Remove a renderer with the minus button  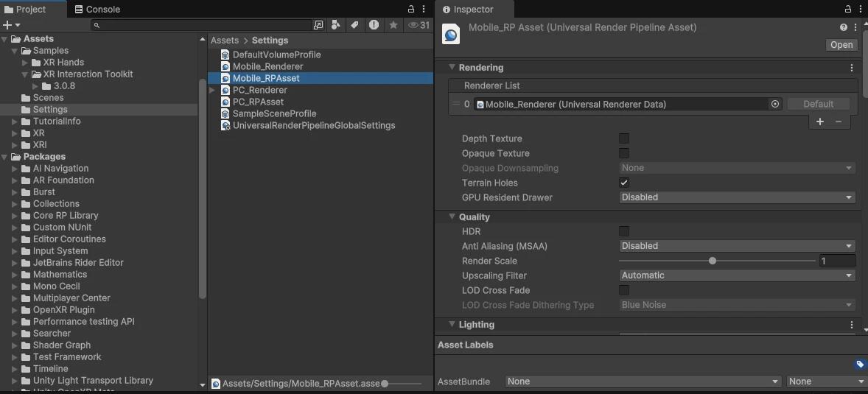pos(839,122)
